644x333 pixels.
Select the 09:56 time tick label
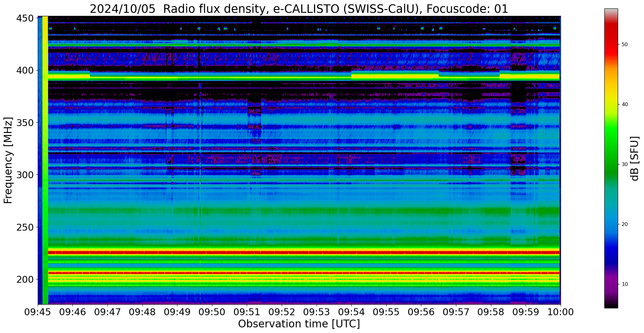(421, 312)
